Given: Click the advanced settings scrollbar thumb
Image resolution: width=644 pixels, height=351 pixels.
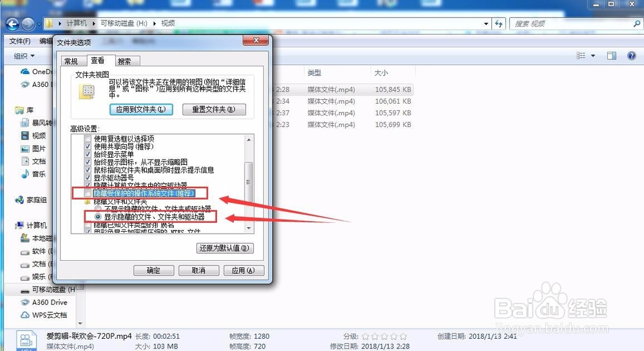Looking at the screenshot, I should pyautogui.click(x=248, y=182).
